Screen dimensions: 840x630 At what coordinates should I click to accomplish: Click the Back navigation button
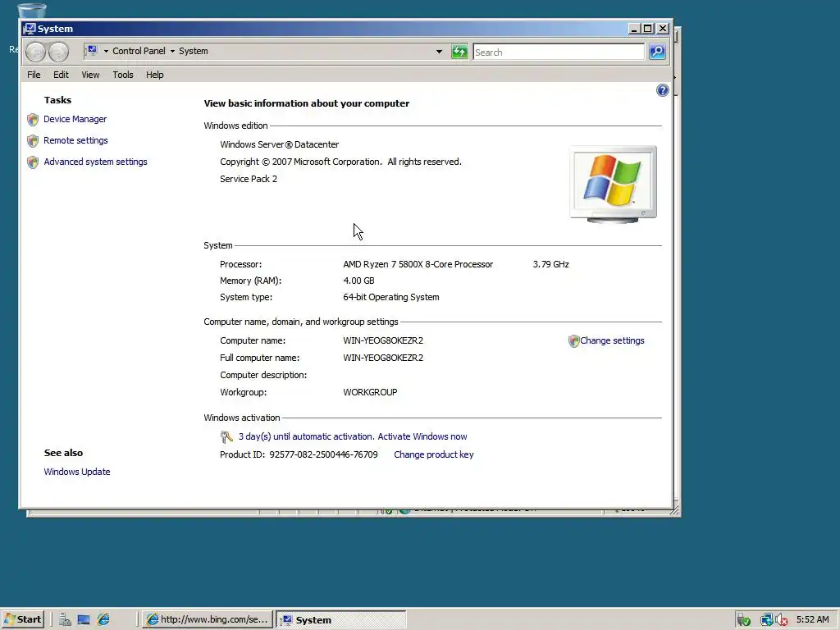click(x=36, y=52)
